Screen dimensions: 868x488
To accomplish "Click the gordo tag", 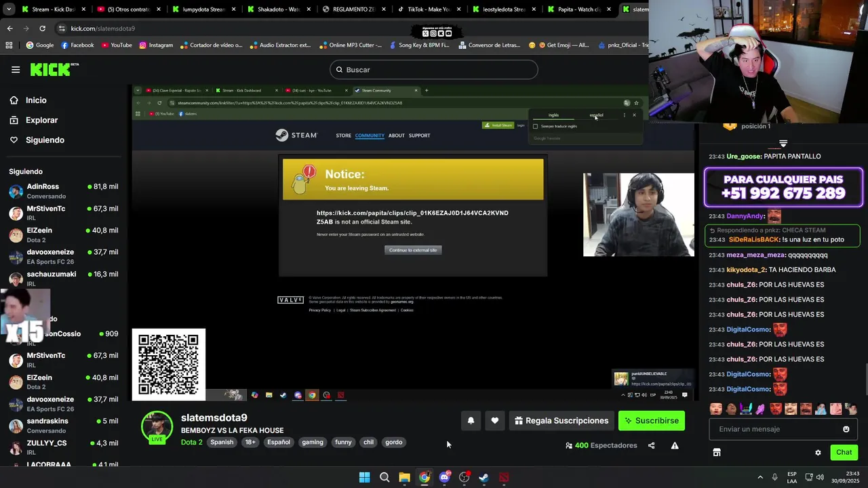I will point(394,442).
